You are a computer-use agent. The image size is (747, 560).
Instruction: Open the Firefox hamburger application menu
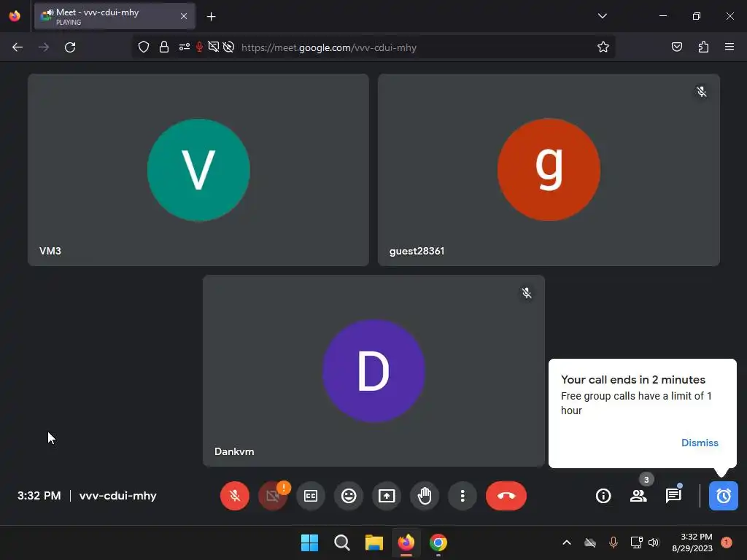tap(729, 47)
